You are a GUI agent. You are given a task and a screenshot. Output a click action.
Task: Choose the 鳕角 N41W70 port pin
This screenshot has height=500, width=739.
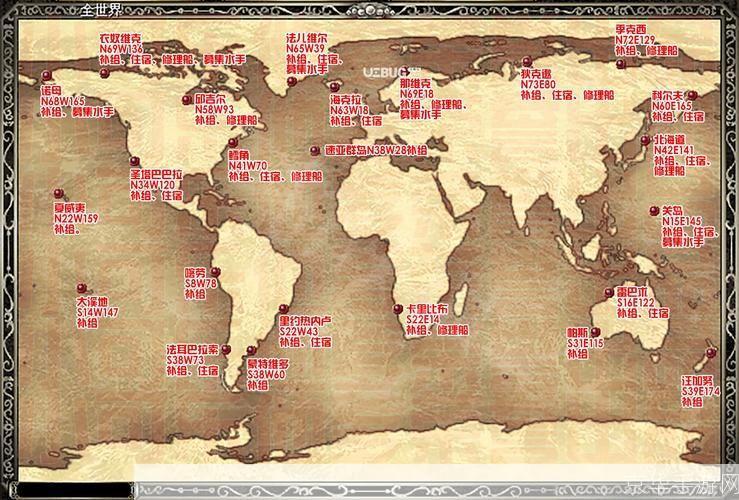233,143
